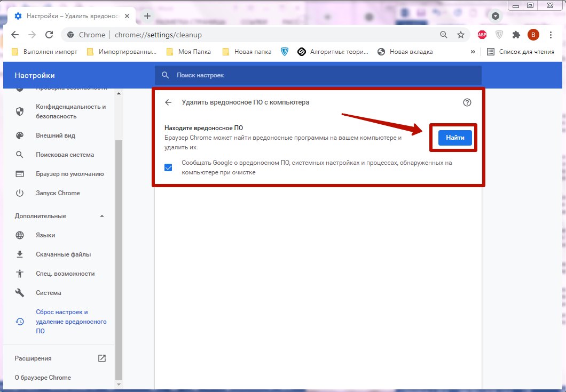Open a new tab with plus button
This screenshot has height=392, width=566.
pos(147,16)
